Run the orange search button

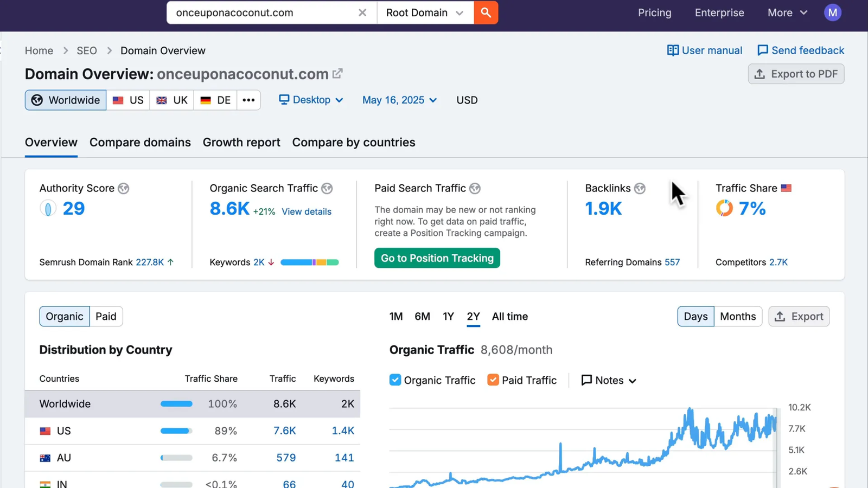[486, 12]
